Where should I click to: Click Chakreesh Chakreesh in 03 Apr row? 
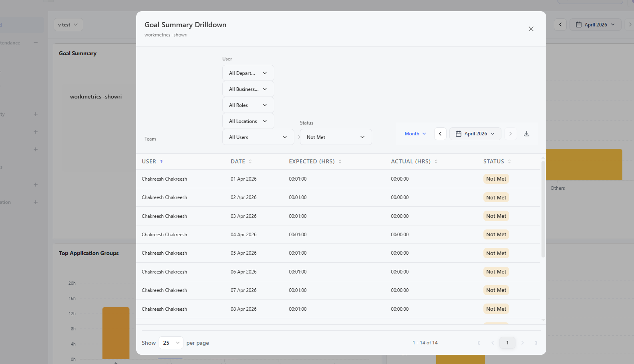click(x=164, y=216)
